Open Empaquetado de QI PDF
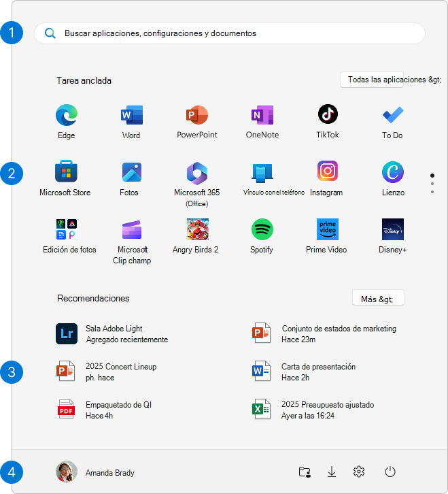 click(105, 410)
